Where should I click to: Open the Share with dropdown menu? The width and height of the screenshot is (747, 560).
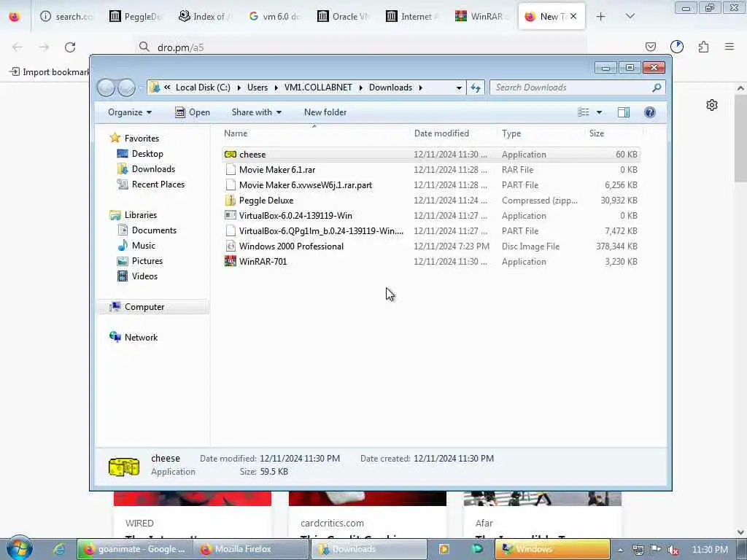pos(256,112)
